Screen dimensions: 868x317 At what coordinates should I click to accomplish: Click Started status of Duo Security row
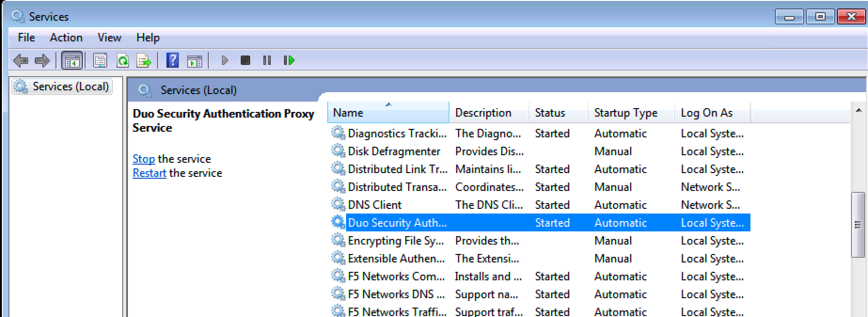pyautogui.click(x=552, y=223)
